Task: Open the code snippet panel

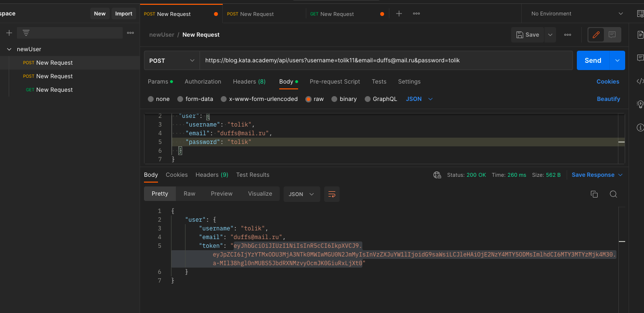Action: (x=641, y=81)
